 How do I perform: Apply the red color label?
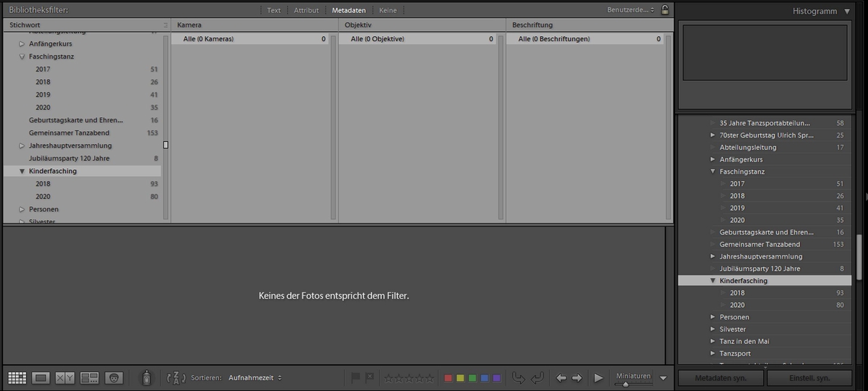point(448,378)
